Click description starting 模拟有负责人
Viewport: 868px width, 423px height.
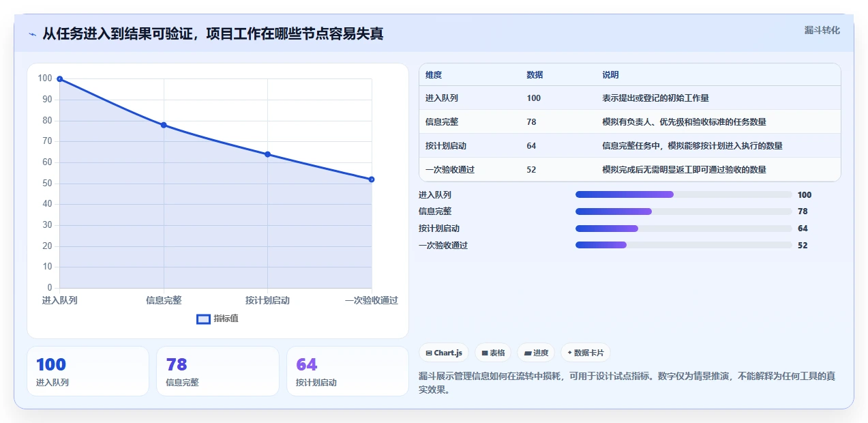[684, 122]
